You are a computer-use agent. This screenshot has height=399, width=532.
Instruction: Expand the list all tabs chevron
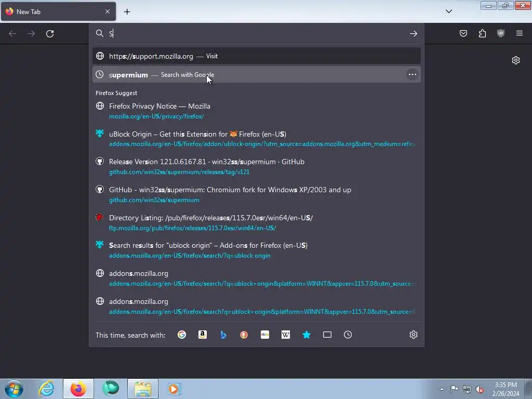pos(448,11)
